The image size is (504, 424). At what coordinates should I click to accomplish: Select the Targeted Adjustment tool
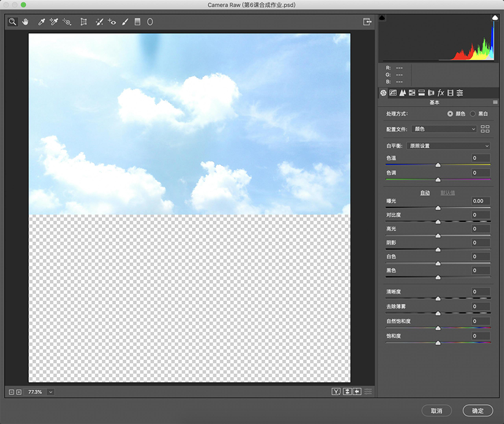67,22
